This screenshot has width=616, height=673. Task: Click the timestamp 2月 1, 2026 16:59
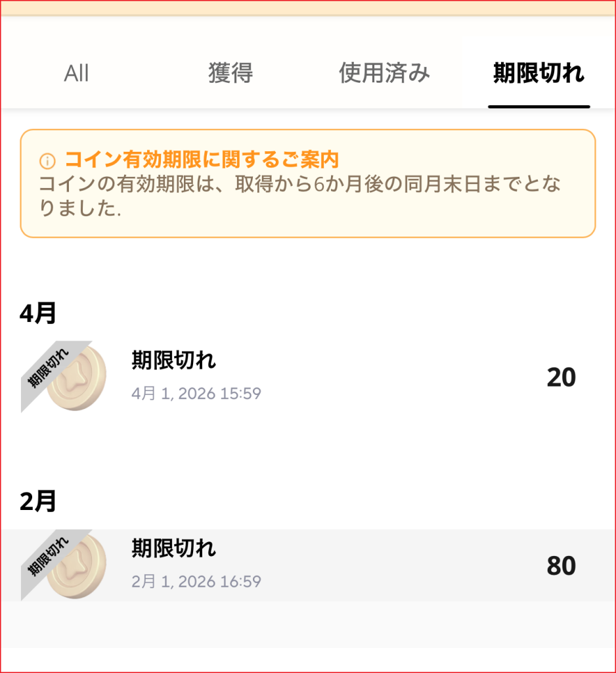[196, 582]
